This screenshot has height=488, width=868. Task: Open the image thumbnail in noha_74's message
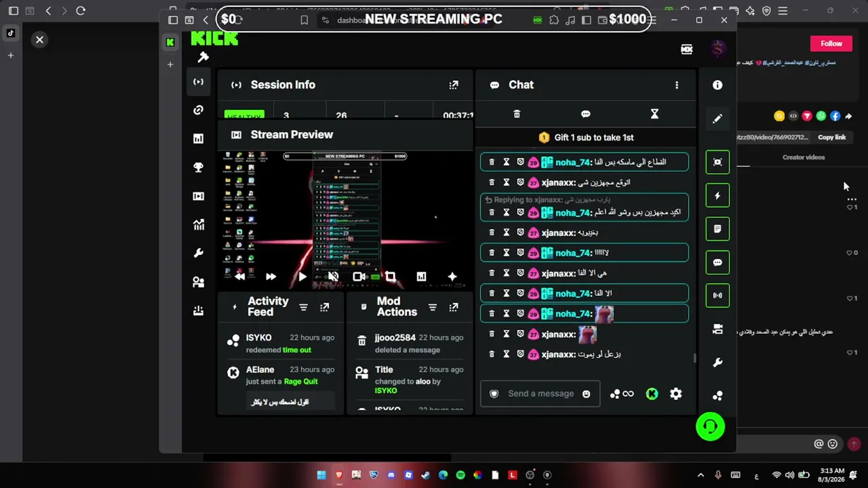coord(604,314)
